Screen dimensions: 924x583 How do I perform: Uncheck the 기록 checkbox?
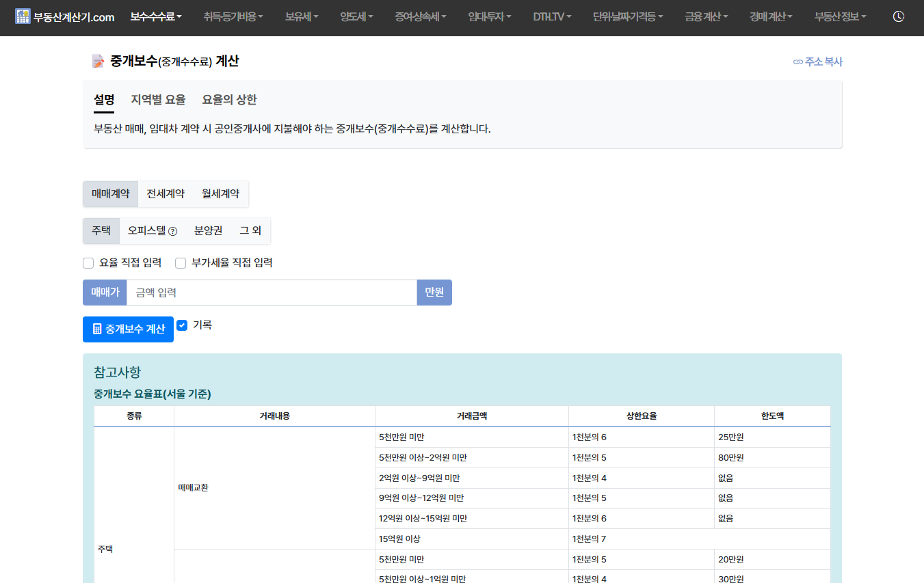[181, 325]
